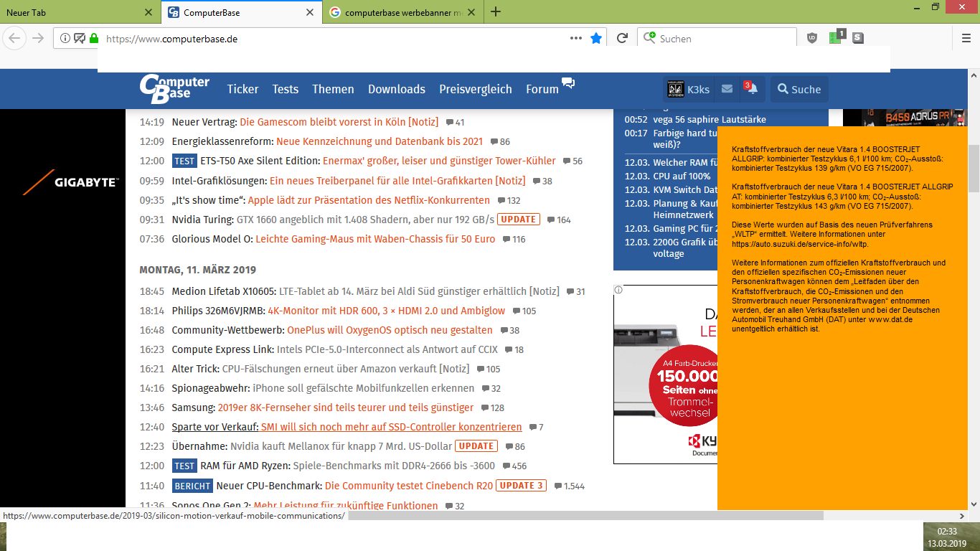Click the permissions icon beside the padlock
The width and height of the screenshot is (980, 551).
click(x=80, y=38)
